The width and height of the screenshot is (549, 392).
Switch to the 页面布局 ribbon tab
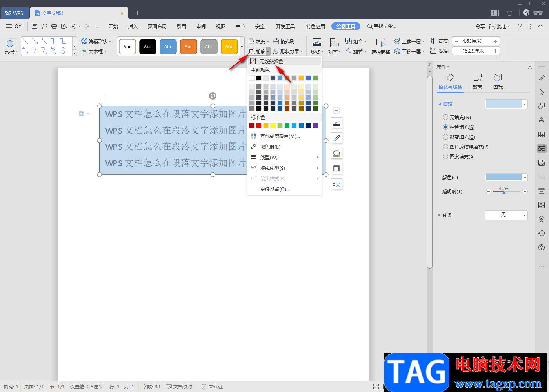pyautogui.click(x=157, y=26)
